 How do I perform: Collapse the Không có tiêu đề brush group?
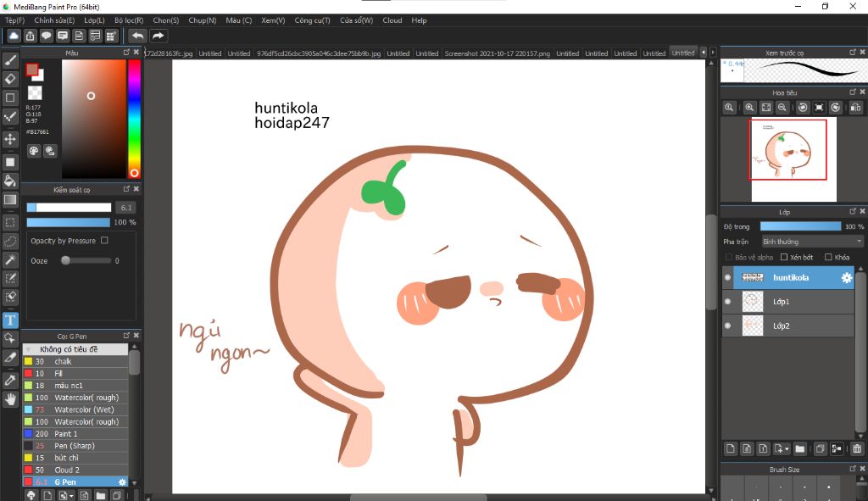coord(28,349)
